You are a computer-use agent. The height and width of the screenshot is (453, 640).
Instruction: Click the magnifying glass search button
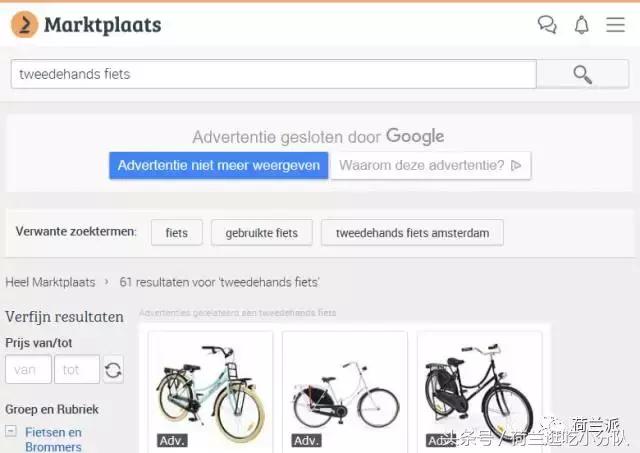tap(582, 74)
